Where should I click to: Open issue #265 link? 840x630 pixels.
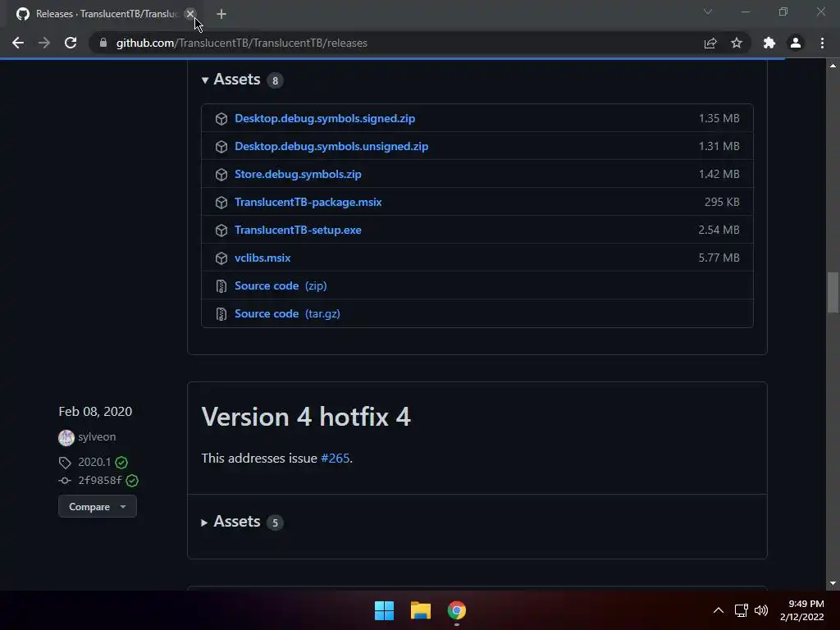coord(335,459)
